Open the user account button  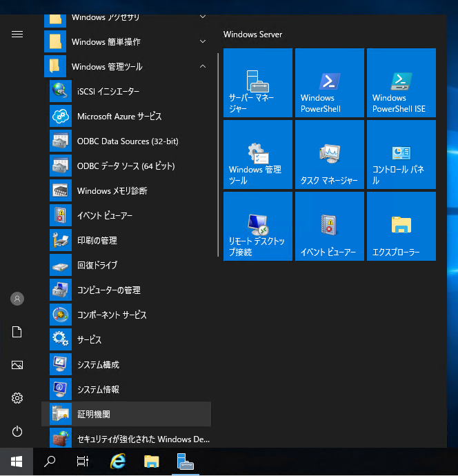(17, 299)
